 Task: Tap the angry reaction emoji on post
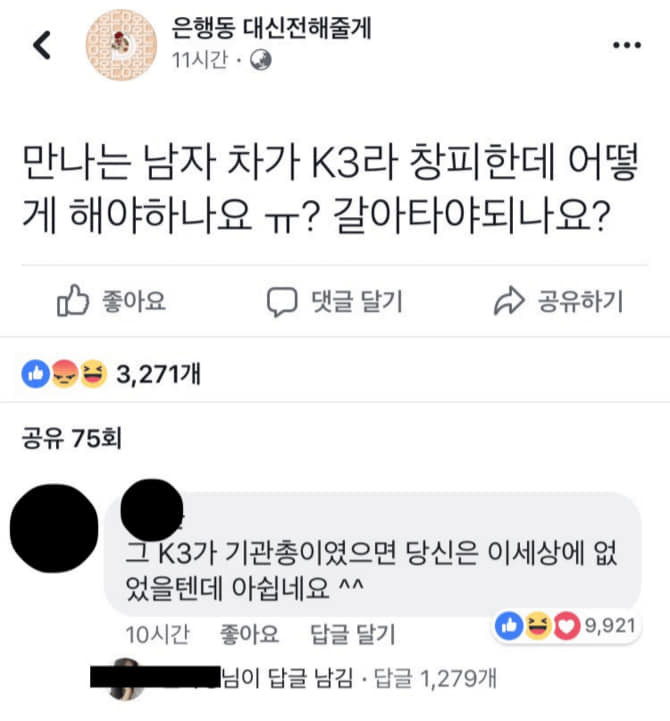(64, 373)
